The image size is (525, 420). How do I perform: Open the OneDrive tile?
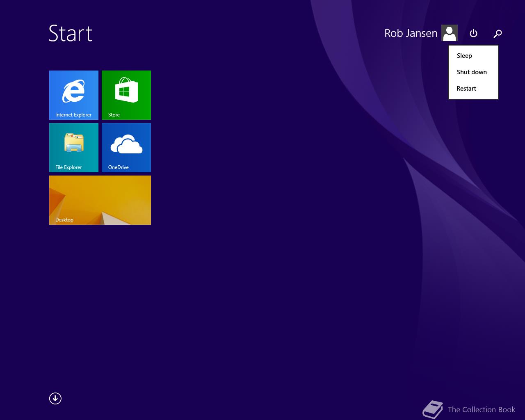tap(126, 148)
